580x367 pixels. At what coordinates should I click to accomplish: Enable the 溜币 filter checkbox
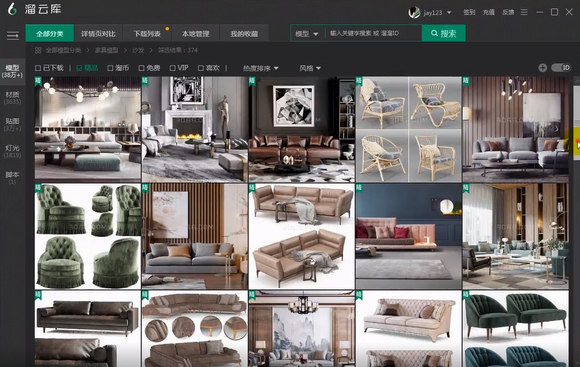pos(110,68)
